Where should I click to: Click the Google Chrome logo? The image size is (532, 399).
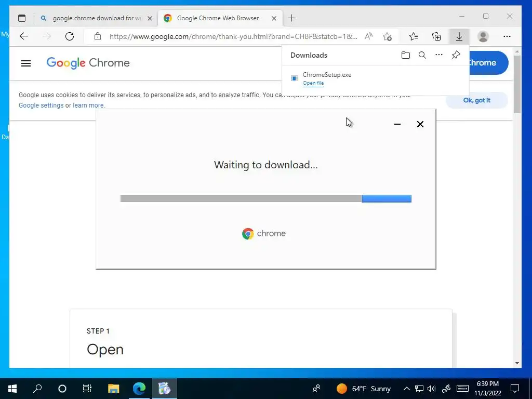tap(88, 63)
